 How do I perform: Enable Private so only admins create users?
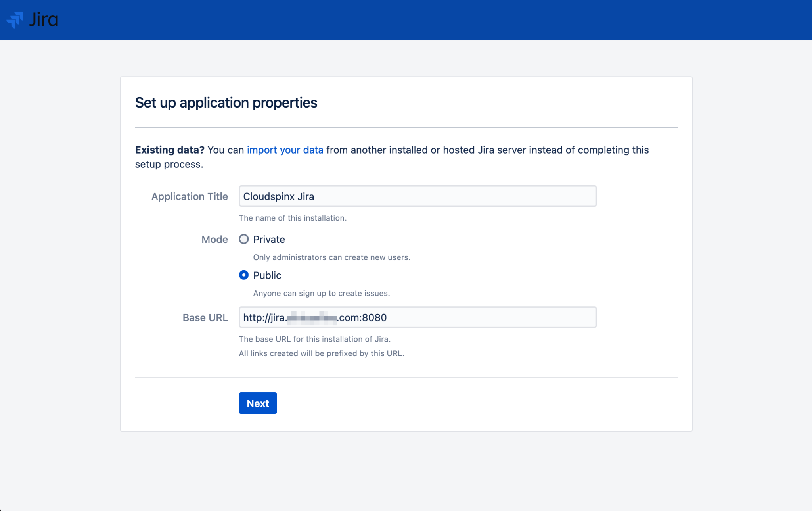(x=244, y=239)
